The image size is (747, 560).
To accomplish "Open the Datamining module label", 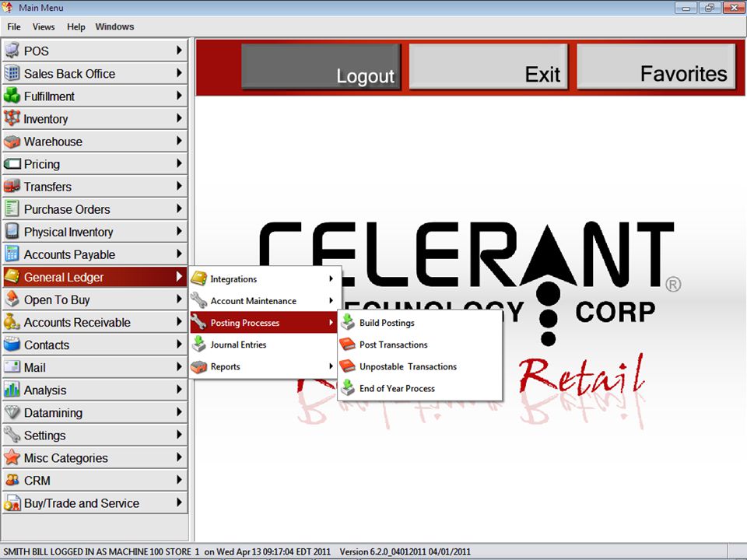I will (54, 413).
